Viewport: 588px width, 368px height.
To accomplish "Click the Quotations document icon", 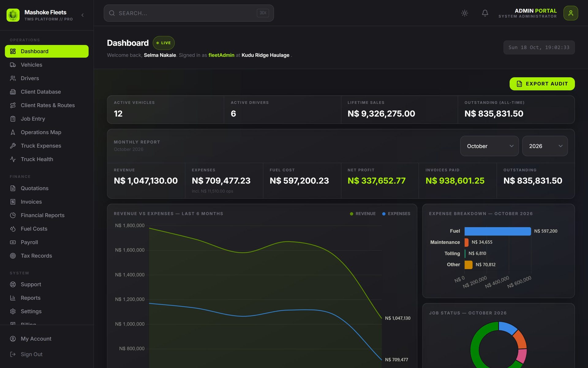I will coord(13,188).
